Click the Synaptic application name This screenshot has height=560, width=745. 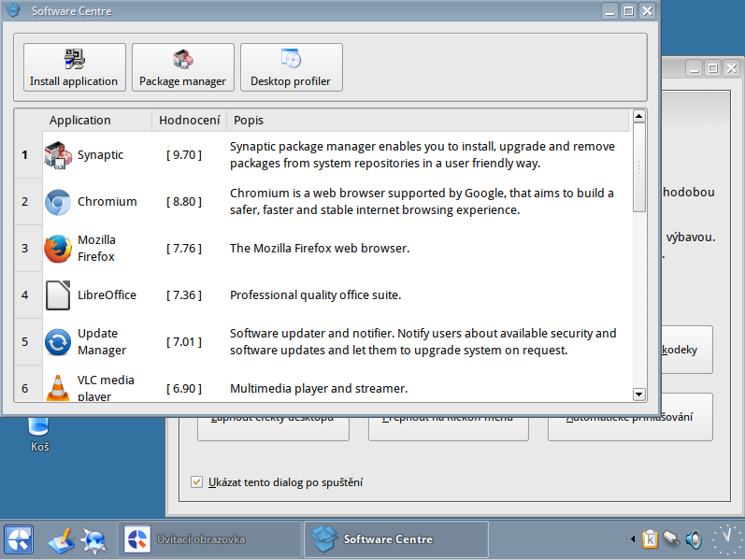point(100,155)
